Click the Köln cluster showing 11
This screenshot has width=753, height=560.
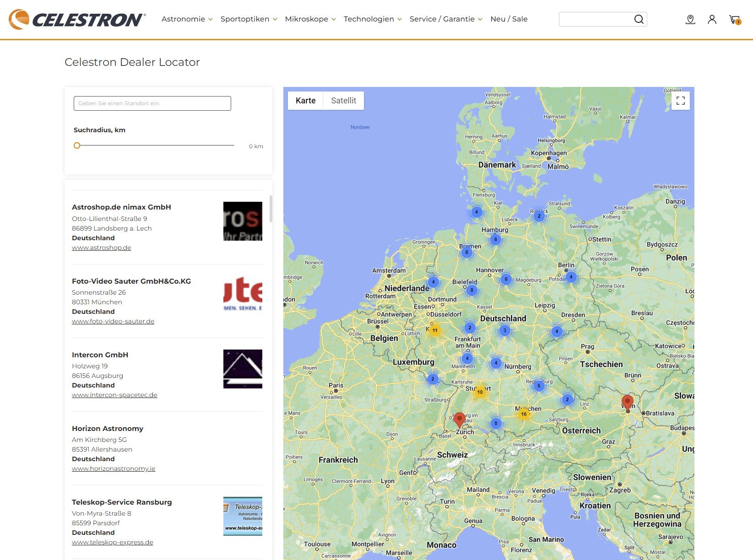click(x=435, y=330)
